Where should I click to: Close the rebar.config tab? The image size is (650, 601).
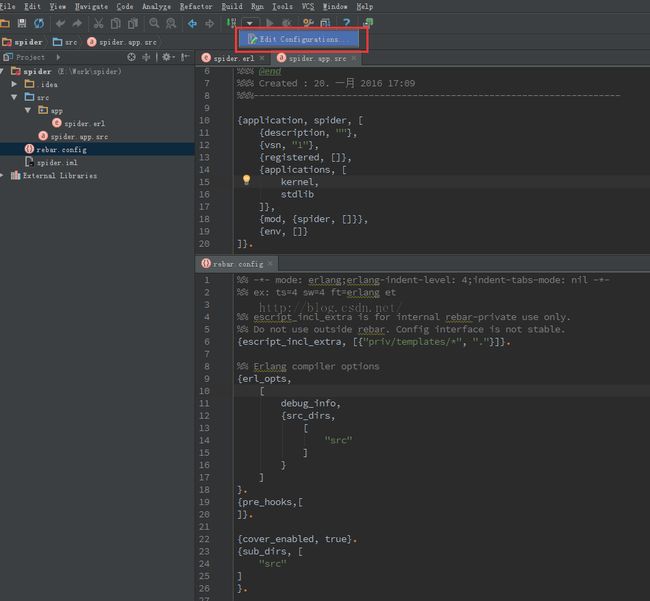270,264
